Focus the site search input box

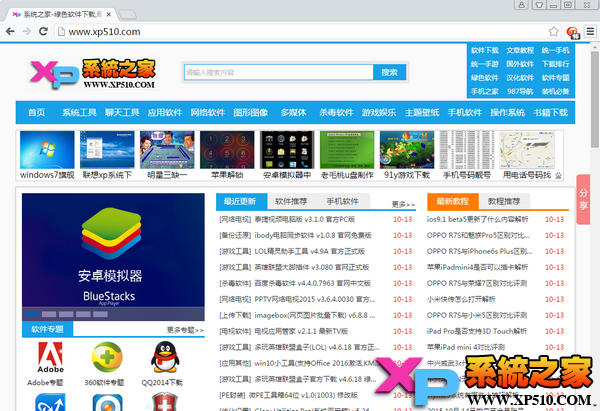(279, 72)
